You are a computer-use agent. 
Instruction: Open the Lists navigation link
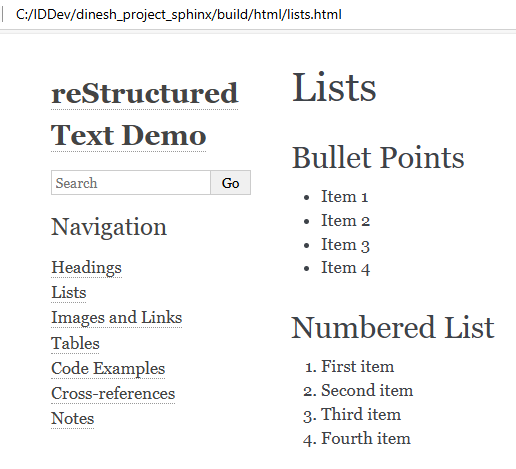[x=69, y=293]
